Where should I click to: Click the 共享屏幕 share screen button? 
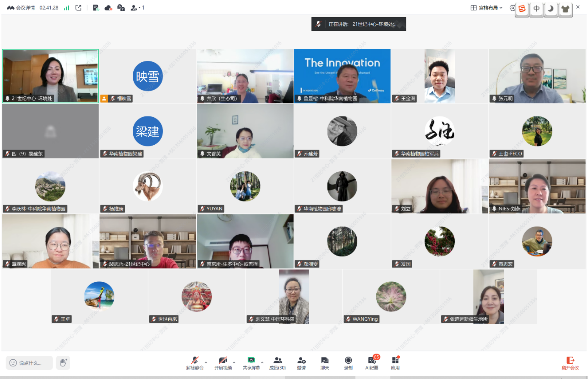251,363
